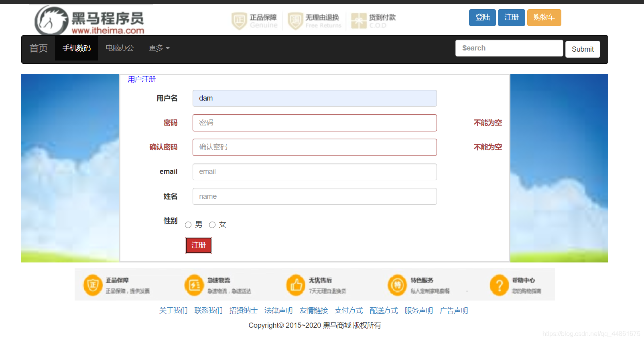Click the 用户注册 heading text
Screen dimensions: 644x341
pos(142,79)
